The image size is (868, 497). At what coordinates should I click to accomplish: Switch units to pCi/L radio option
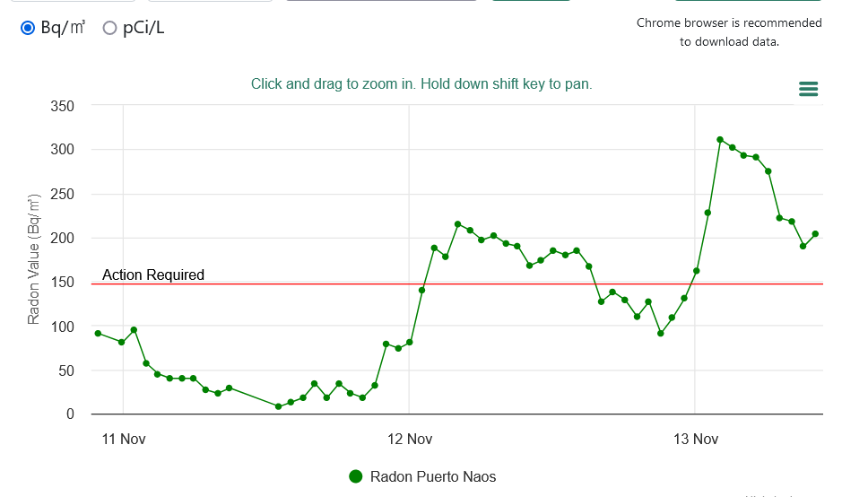click(x=110, y=28)
